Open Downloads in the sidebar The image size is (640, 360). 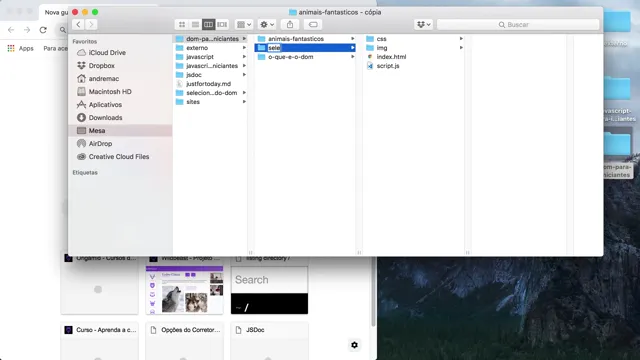tap(105, 118)
